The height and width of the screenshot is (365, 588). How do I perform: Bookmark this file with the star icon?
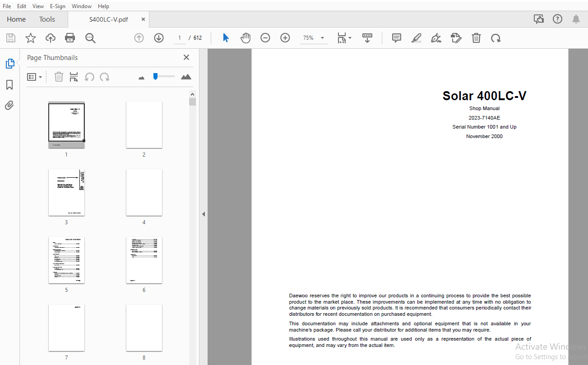point(30,38)
